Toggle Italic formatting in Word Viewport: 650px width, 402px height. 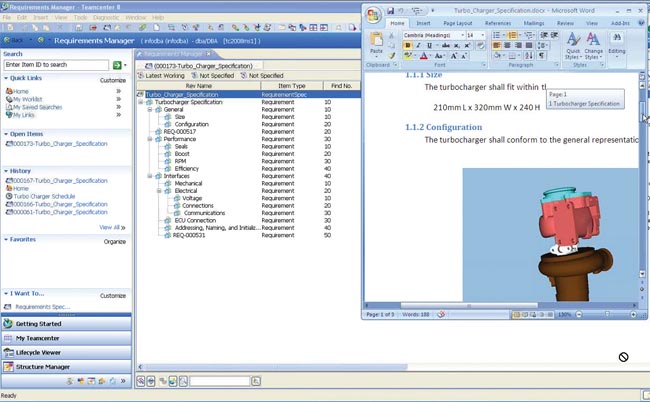coord(418,46)
